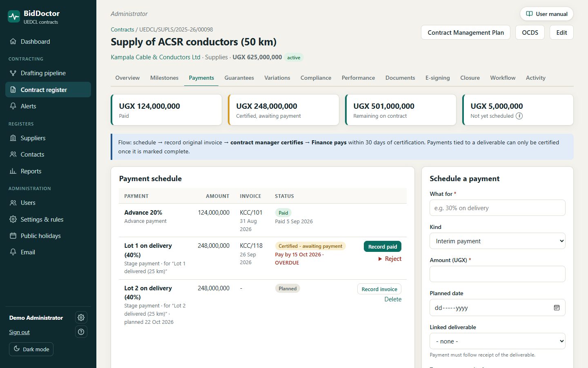Click the OCDS button
The height and width of the screenshot is (368, 588).
530,32
